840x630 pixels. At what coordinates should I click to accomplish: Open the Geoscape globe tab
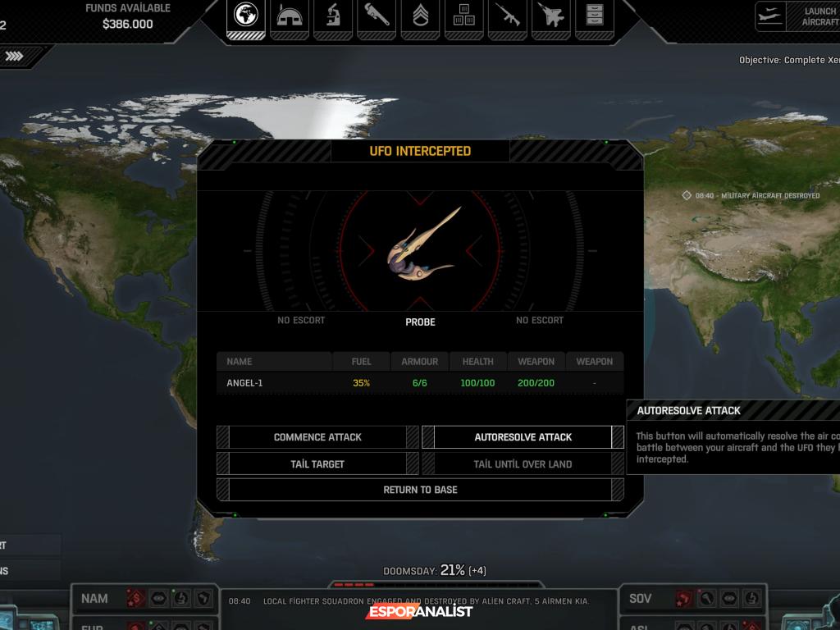pos(245,16)
